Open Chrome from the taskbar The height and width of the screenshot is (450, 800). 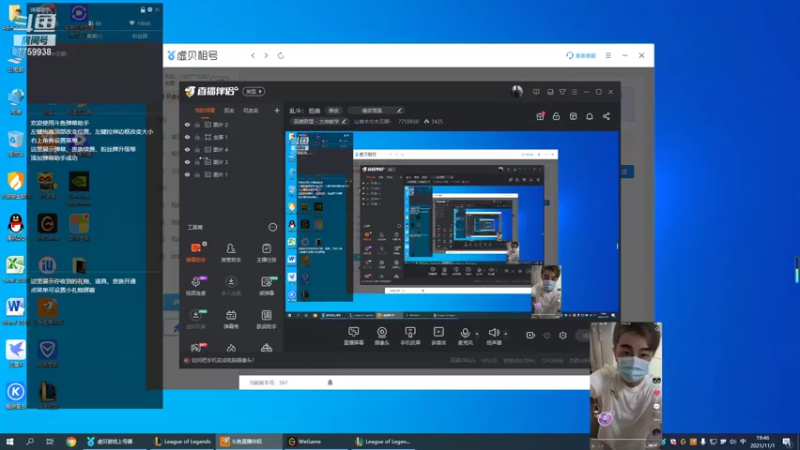click(71, 441)
